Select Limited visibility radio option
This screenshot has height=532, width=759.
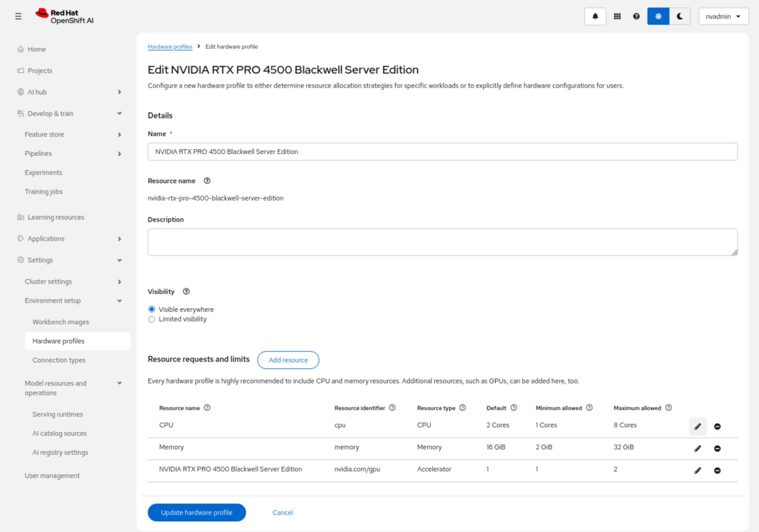[x=152, y=319]
